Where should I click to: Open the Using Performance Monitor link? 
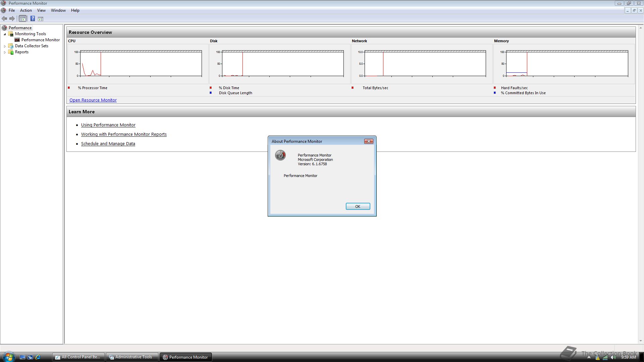(108, 125)
